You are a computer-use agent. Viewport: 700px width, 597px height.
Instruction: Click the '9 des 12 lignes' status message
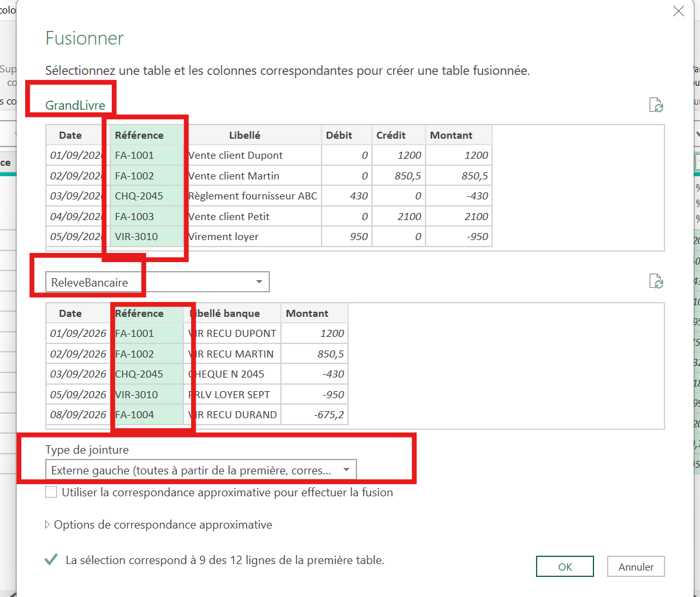click(225, 560)
